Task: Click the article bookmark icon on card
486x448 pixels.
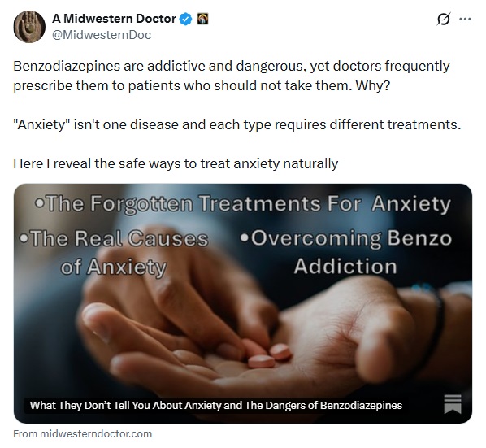Action: point(453,404)
